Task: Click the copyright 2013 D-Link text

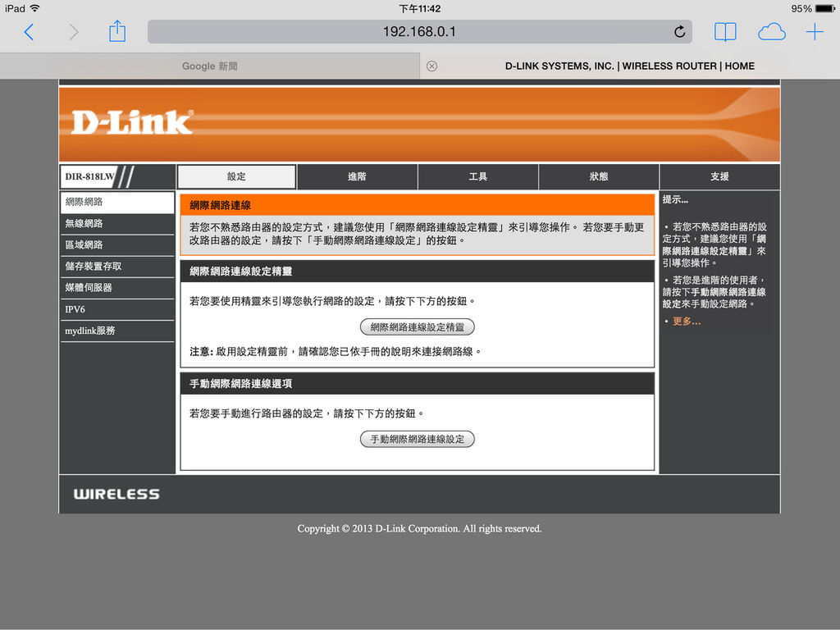Action: pos(419,529)
